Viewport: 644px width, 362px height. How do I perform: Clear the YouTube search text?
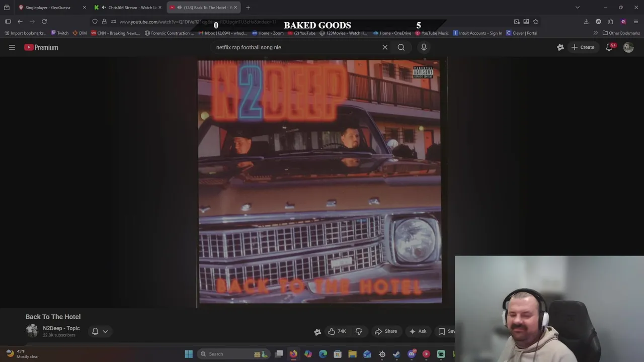coord(385,47)
